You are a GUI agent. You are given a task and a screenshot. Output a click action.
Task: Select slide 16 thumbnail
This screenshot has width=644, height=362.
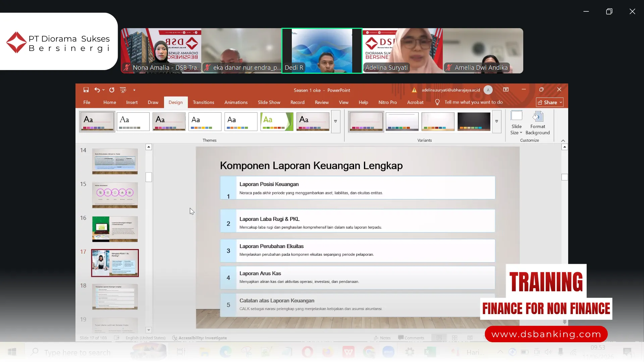coord(115,229)
